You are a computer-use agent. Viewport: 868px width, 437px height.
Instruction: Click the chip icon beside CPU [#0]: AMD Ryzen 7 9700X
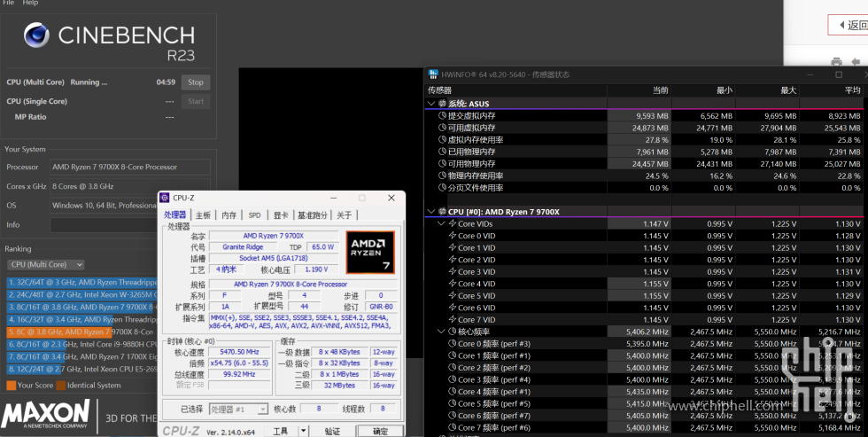(x=442, y=212)
